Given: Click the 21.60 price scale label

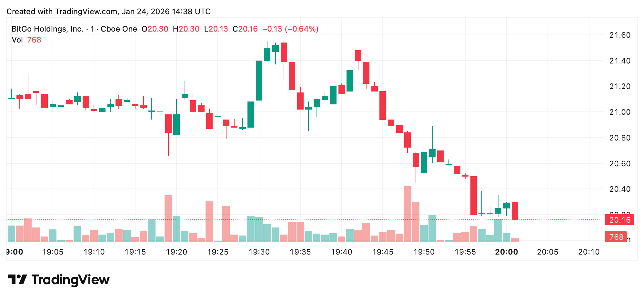Looking at the screenshot, I should pyautogui.click(x=619, y=35).
